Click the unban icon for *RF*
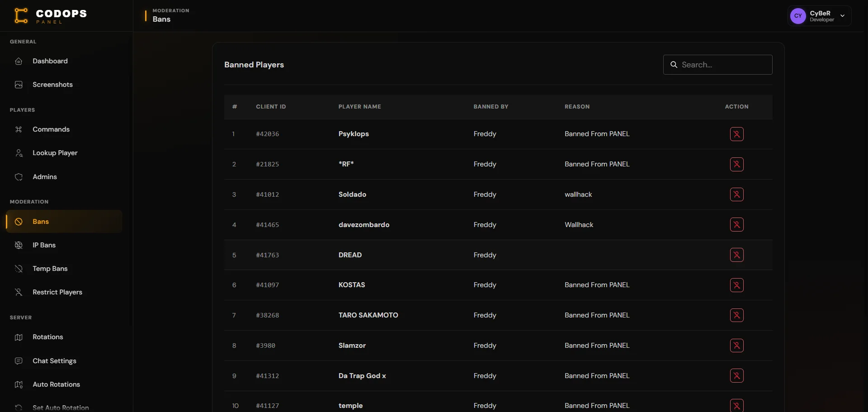 click(736, 164)
